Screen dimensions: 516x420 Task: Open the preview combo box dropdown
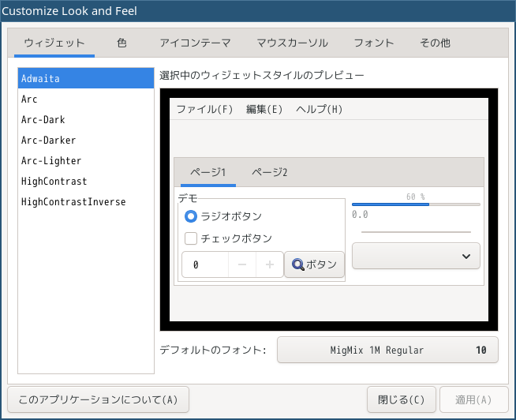(x=416, y=256)
